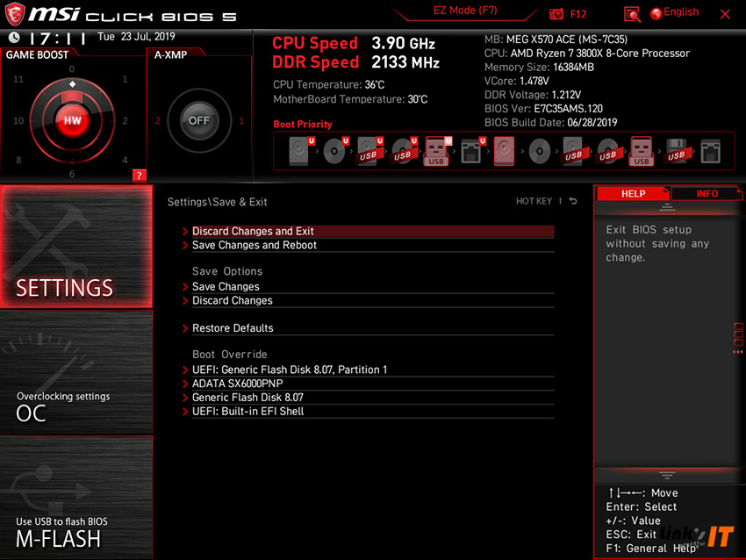Screen dimensions: 746x560
Task: Select the UEFI optical disc boot device icon
Action: [335, 151]
